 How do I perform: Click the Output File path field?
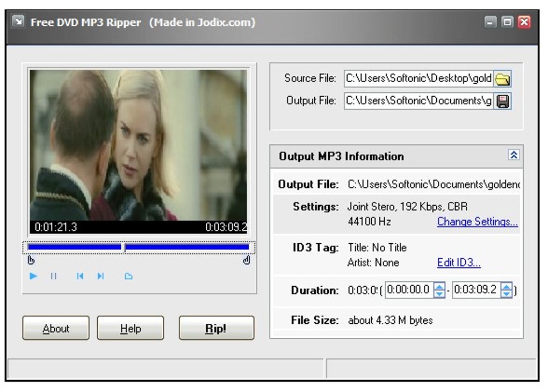[419, 101]
